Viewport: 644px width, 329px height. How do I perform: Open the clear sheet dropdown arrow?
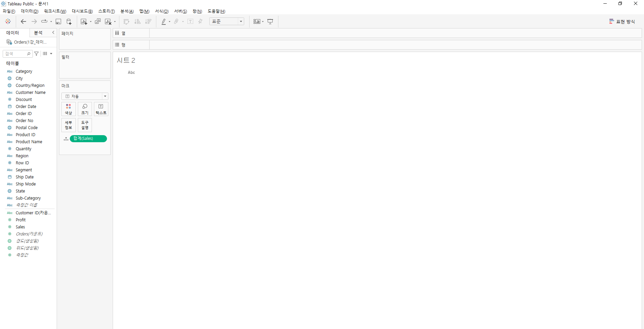pos(115,22)
